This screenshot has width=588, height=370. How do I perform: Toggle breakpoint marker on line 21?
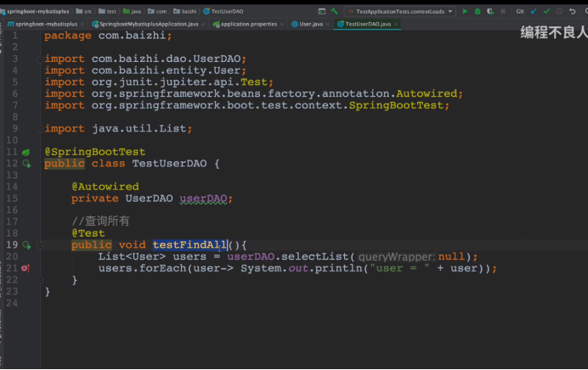[x=25, y=268]
